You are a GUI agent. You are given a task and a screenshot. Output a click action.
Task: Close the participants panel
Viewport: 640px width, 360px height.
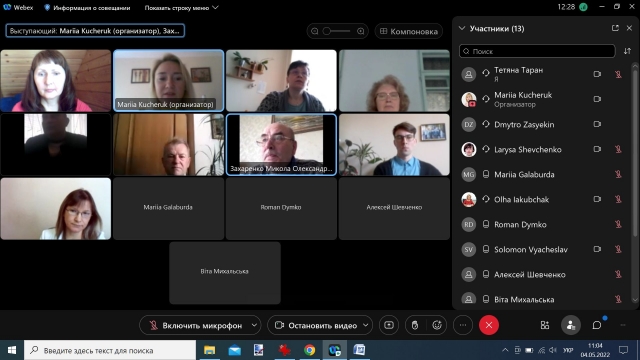tap(629, 28)
